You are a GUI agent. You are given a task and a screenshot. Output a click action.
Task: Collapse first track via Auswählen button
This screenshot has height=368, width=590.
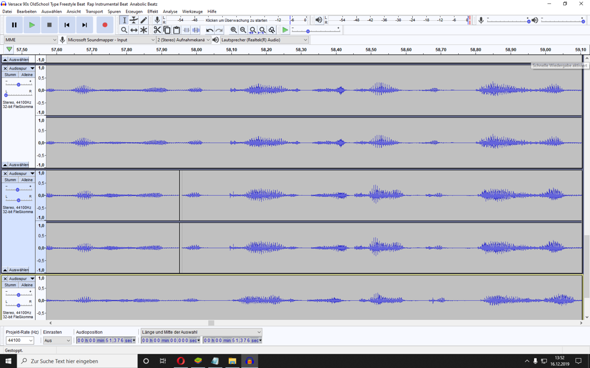coord(16,165)
